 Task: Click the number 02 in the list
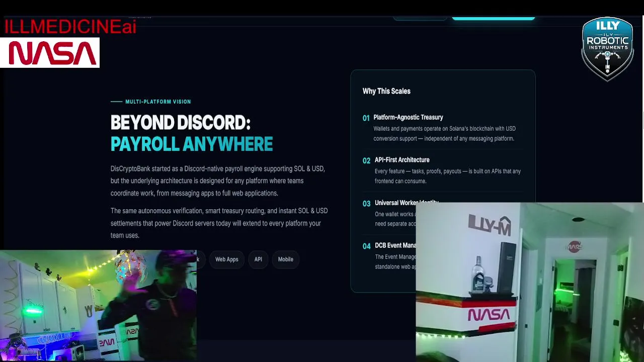(x=366, y=161)
